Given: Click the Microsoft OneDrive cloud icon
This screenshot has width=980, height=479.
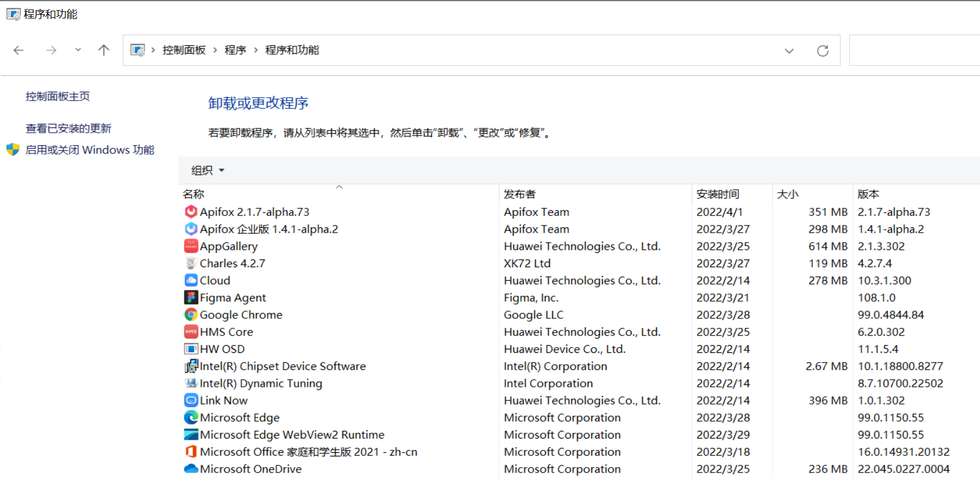Looking at the screenshot, I should pos(191,469).
